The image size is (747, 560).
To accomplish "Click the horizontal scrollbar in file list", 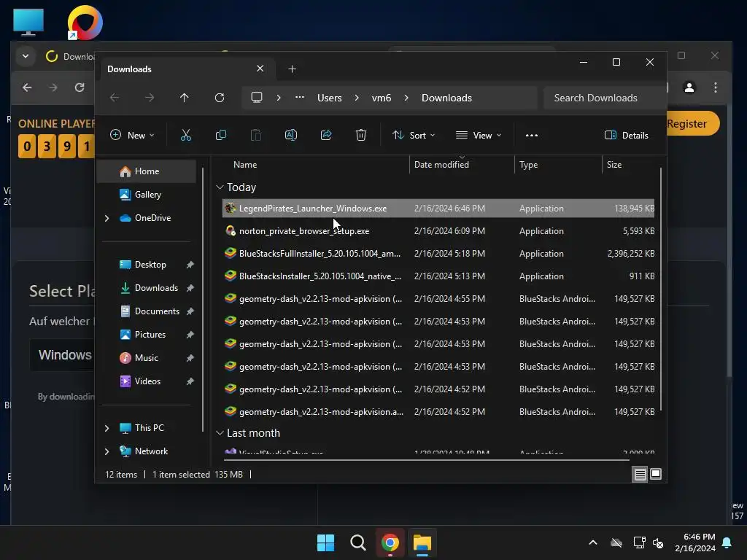I will point(426,459).
